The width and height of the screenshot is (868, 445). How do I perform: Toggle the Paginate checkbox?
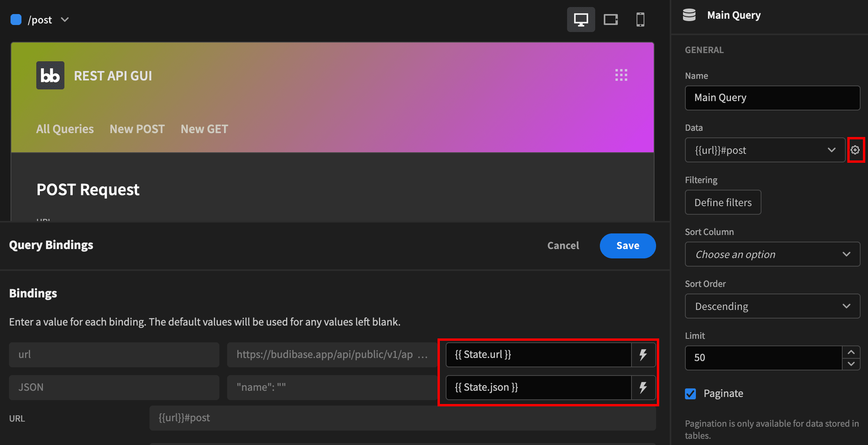pos(690,393)
